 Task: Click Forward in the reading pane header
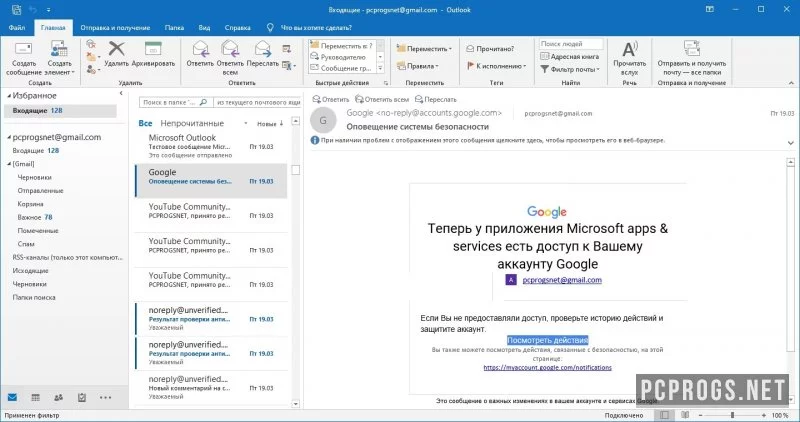coord(436,100)
